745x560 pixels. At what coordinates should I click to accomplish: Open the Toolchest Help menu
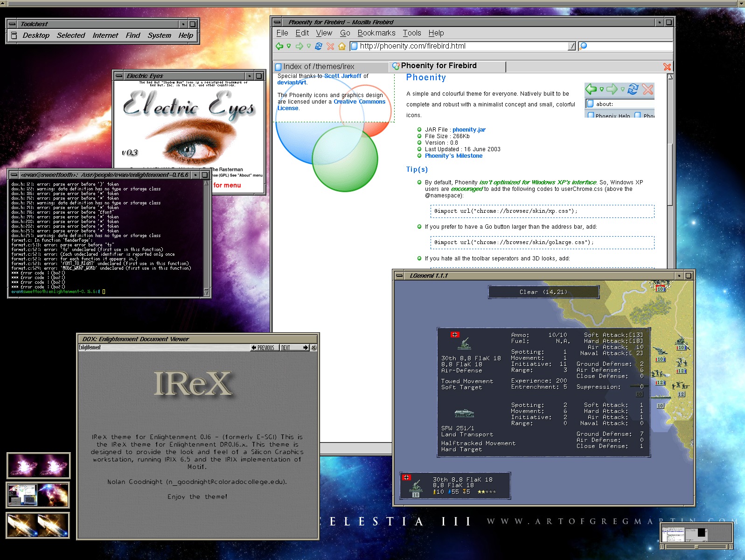click(x=186, y=35)
